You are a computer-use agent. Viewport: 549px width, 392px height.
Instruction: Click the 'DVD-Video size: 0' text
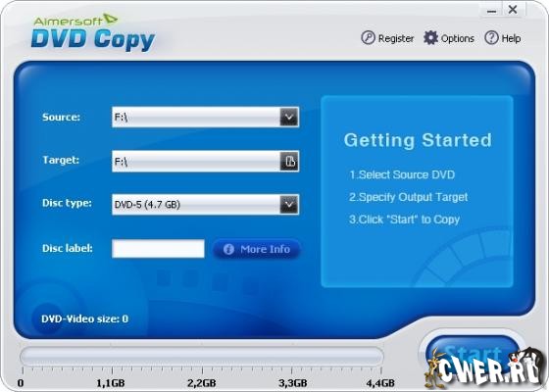pos(84,318)
